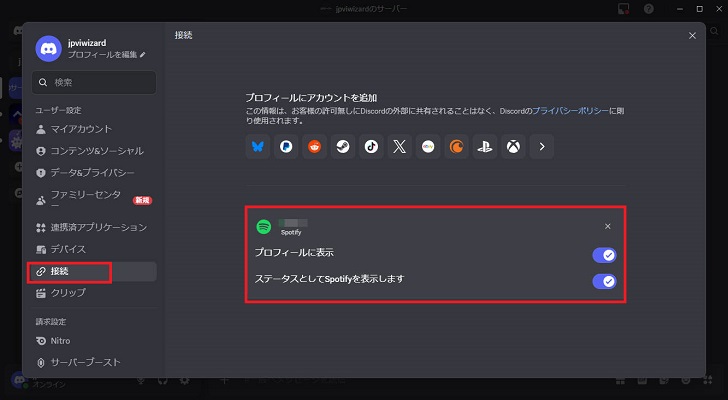Click the jpviwizard Discord avatar

click(x=48, y=48)
